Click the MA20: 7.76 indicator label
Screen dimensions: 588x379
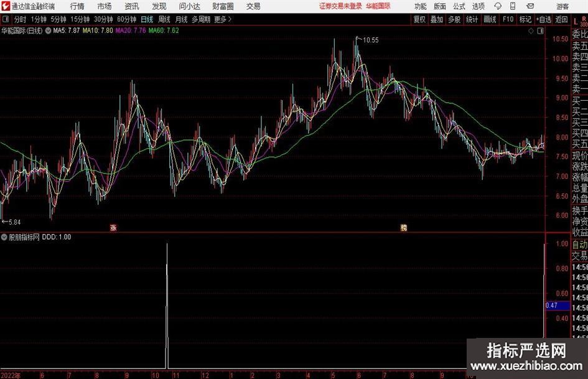tap(131, 30)
